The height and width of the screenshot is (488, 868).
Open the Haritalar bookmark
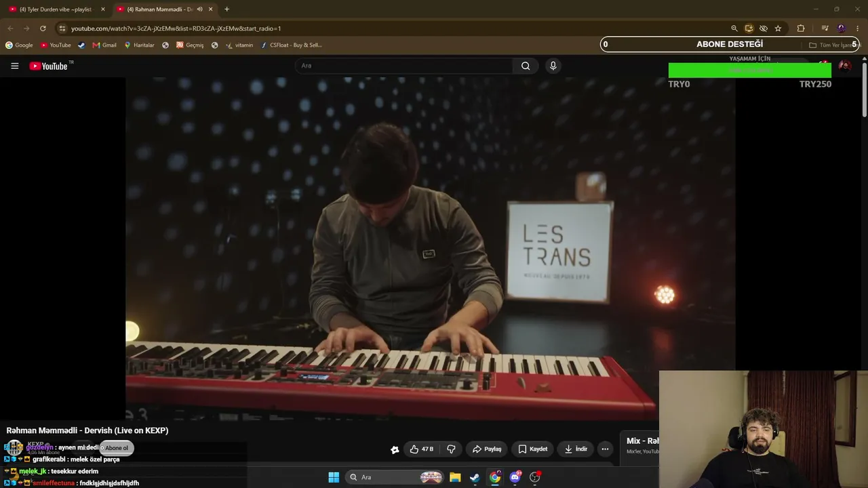click(139, 45)
